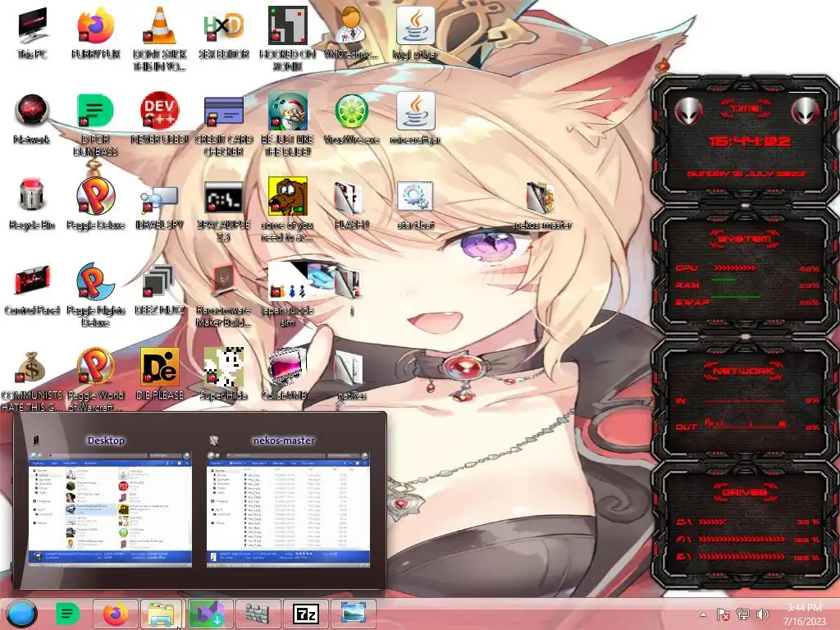Open the taskbar clock showing 3:44 PM
Viewport: 840px width, 630px height.
tap(804, 614)
